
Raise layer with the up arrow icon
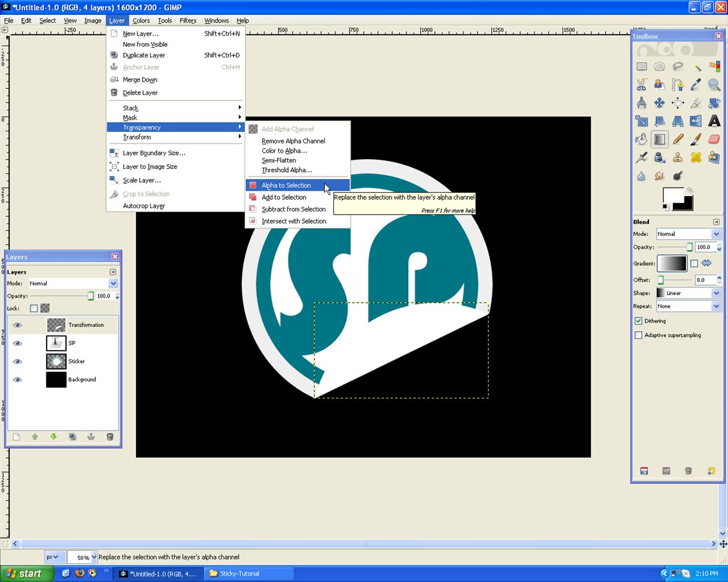pos(35,436)
